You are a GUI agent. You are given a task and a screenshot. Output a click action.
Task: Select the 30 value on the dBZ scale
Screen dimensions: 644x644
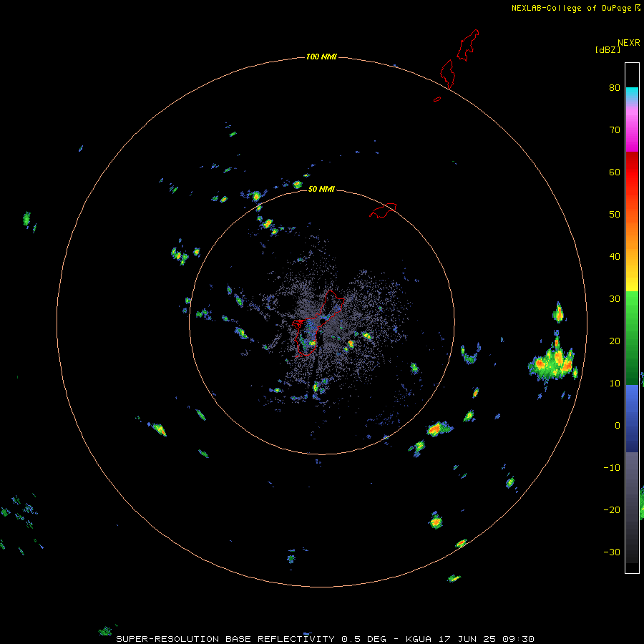(x=615, y=299)
